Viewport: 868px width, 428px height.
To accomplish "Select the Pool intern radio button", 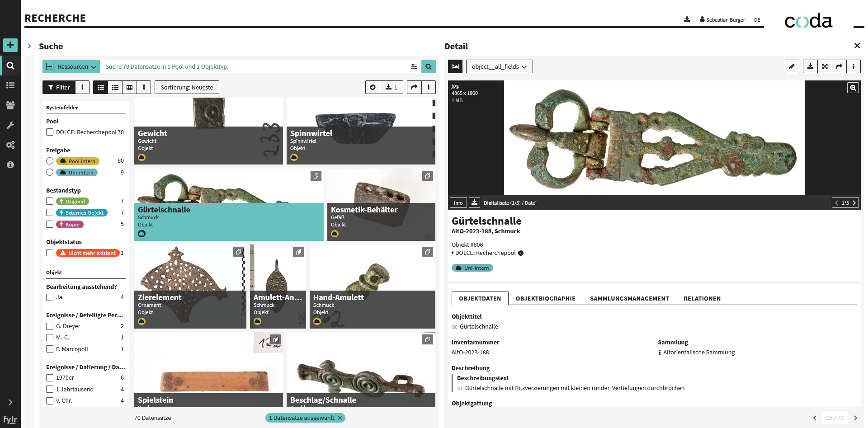I will (x=50, y=161).
